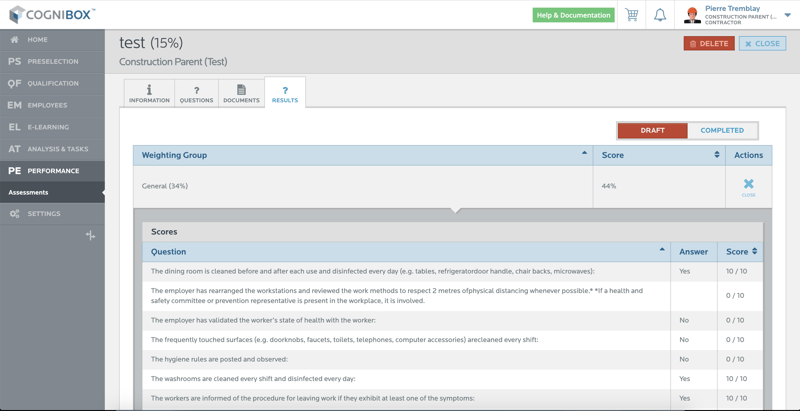Click the test (15%) assessment title
Screen dimensions: 800x411
[151, 43]
